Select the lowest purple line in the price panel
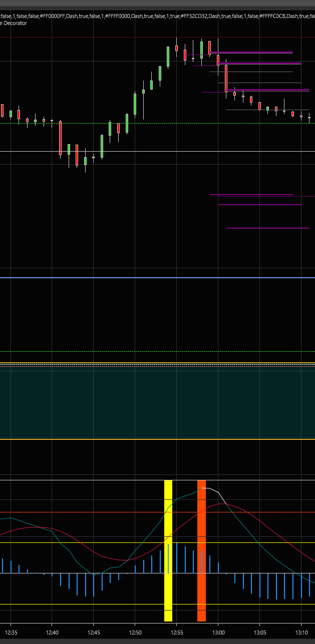The height and width of the screenshot is (644, 315). click(x=267, y=228)
